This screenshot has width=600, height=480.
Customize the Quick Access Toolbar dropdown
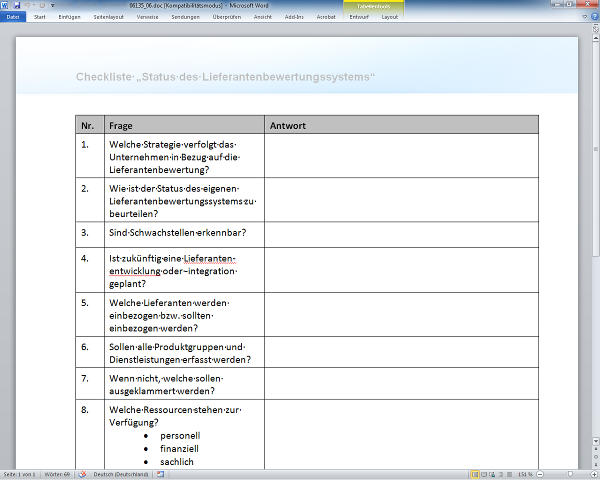click(53, 6)
